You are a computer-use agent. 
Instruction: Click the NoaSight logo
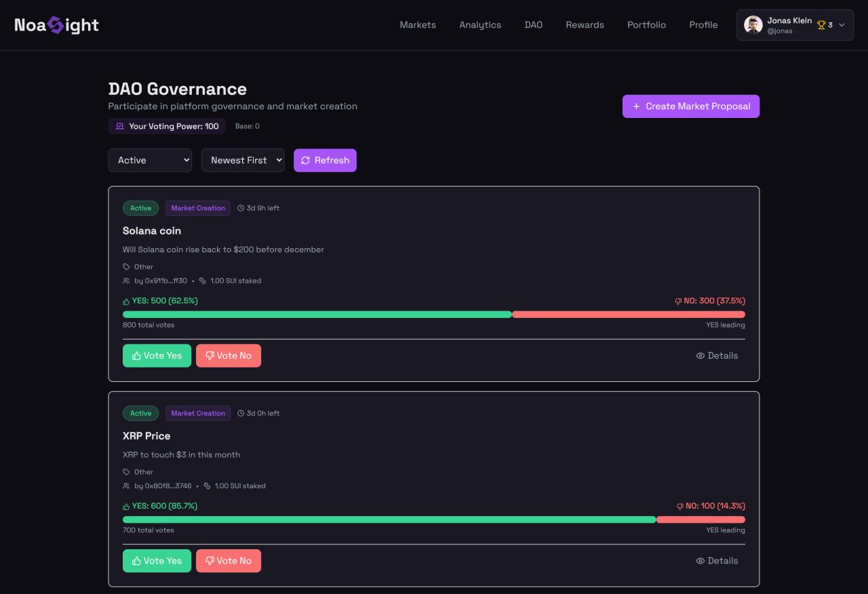[x=56, y=25]
